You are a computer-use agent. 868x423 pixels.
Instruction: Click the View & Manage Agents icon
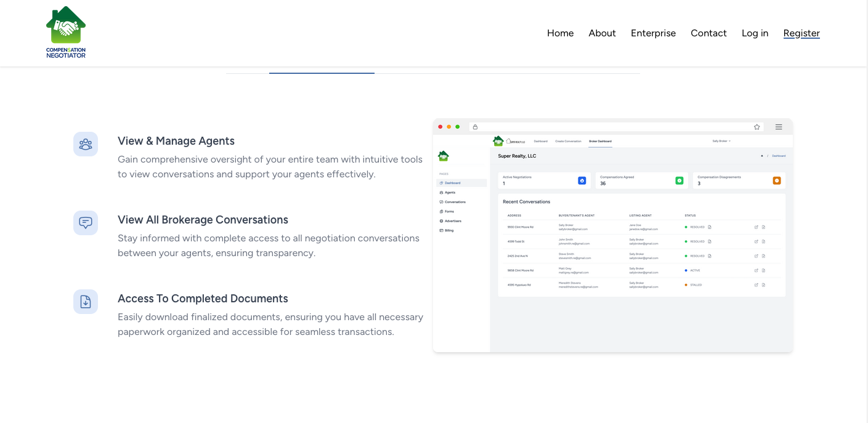coord(86,144)
